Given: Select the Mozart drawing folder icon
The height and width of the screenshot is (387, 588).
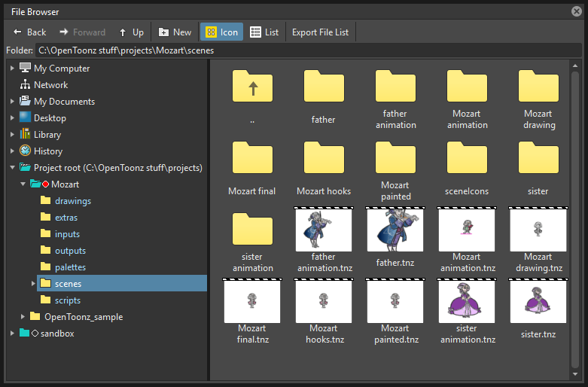Looking at the screenshot, I should pos(538,86).
